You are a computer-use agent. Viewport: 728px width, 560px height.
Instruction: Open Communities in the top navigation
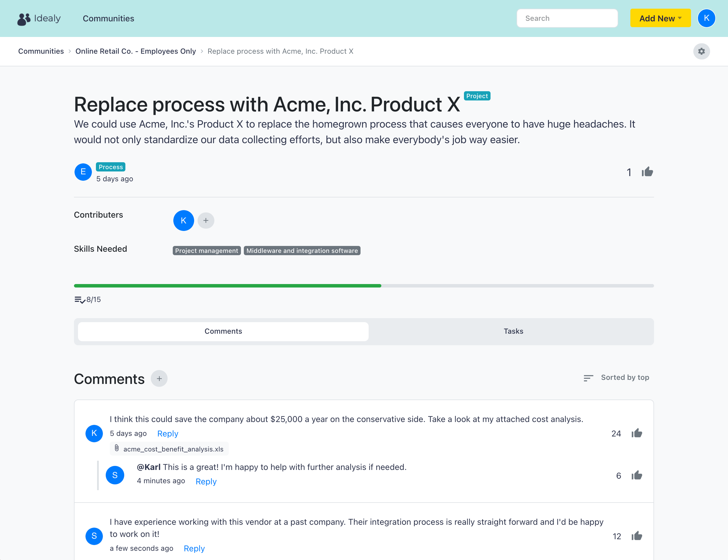point(108,18)
